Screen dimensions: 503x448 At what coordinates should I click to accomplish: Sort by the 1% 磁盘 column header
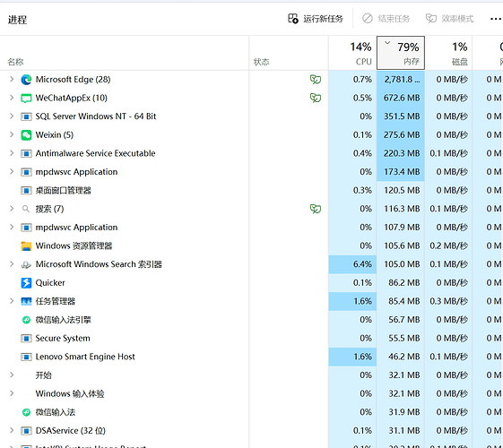[x=448, y=53]
